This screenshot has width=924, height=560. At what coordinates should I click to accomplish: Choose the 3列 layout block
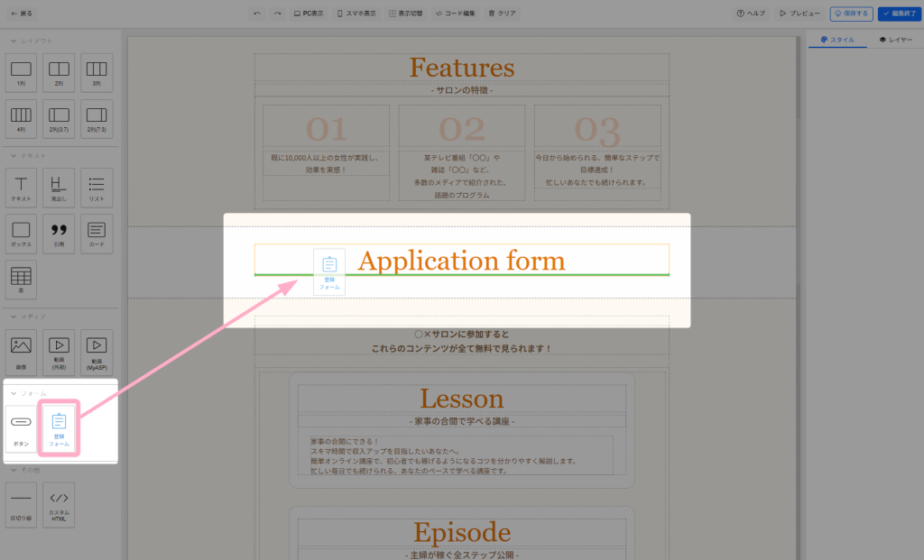97,72
